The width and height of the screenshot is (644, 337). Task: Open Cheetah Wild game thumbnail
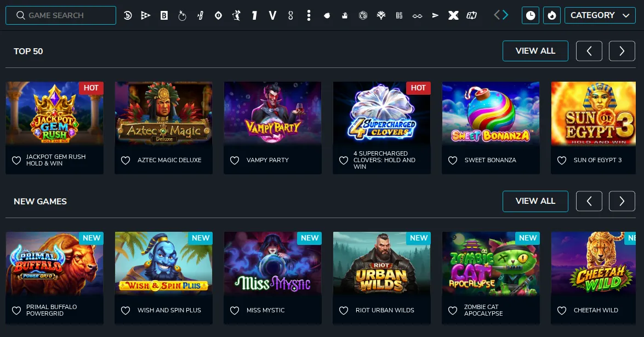(594, 264)
